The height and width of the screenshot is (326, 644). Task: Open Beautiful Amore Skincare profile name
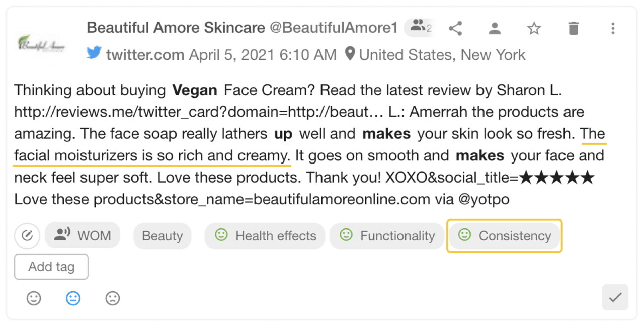pyautogui.click(x=176, y=28)
